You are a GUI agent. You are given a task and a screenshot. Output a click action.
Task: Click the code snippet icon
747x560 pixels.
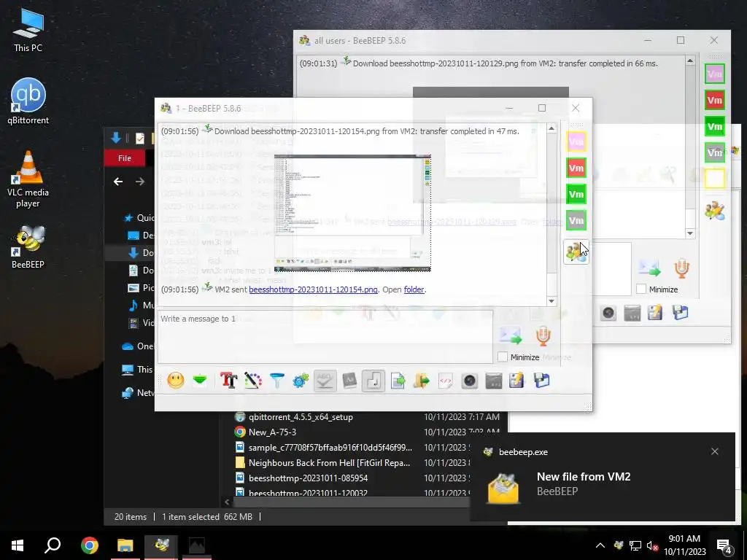(x=446, y=381)
